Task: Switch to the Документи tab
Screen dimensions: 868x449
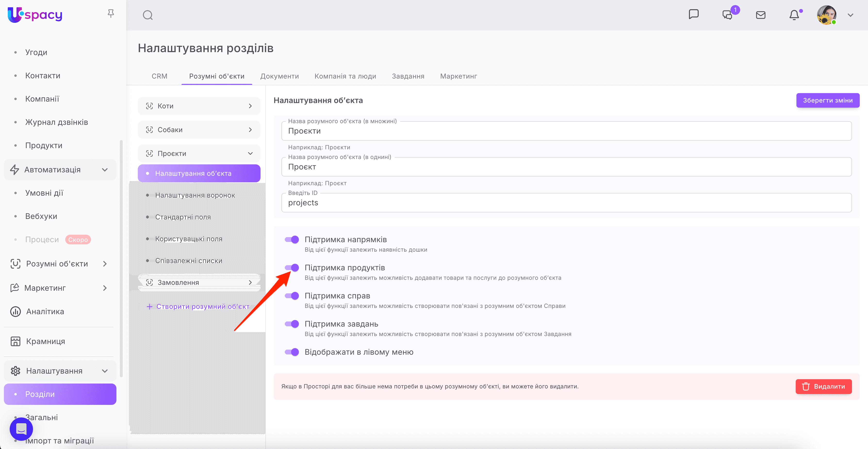Action: point(279,76)
